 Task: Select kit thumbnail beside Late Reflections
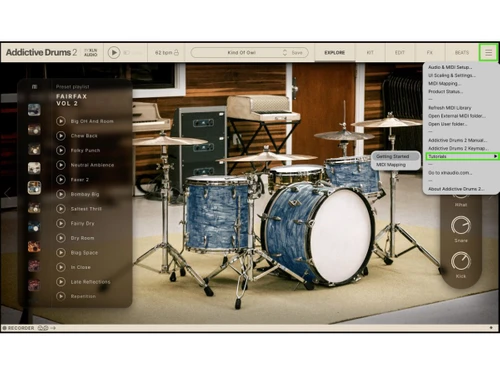[34, 285]
